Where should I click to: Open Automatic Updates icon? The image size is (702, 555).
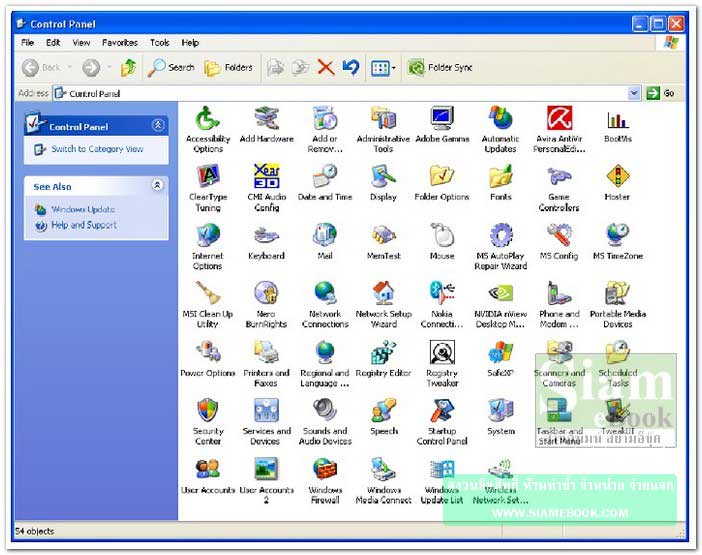coord(501,118)
